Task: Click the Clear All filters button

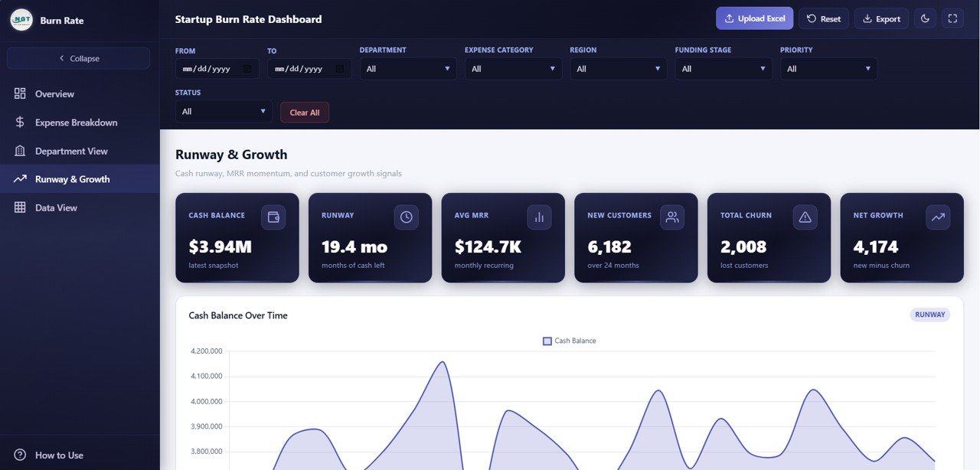Action: [x=304, y=112]
